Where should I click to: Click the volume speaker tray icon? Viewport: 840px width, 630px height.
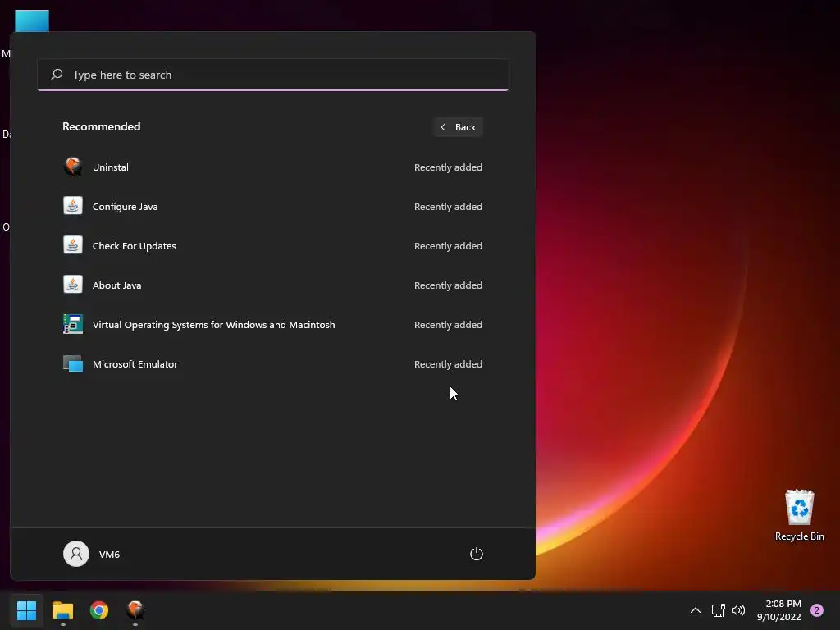[738, 610]
